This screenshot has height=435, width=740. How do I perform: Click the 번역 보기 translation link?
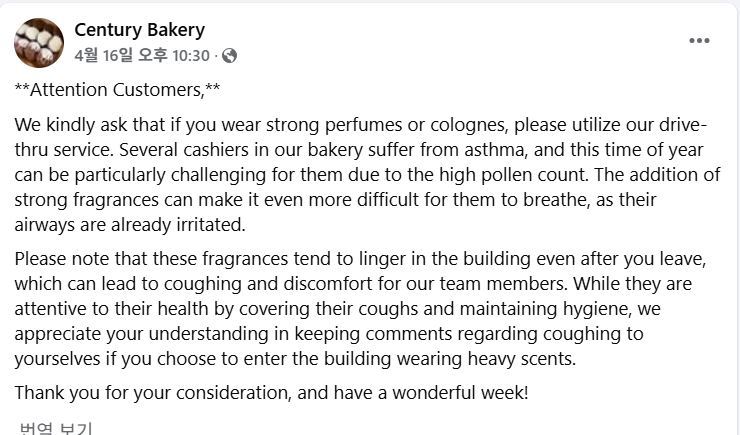(55, 428)
